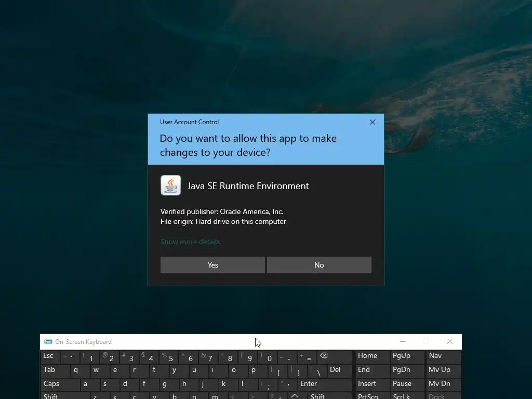Toggle the Caps key on the keyboard
The height and width of the screenshot is (399, 532).
click(x=60, y=384)
